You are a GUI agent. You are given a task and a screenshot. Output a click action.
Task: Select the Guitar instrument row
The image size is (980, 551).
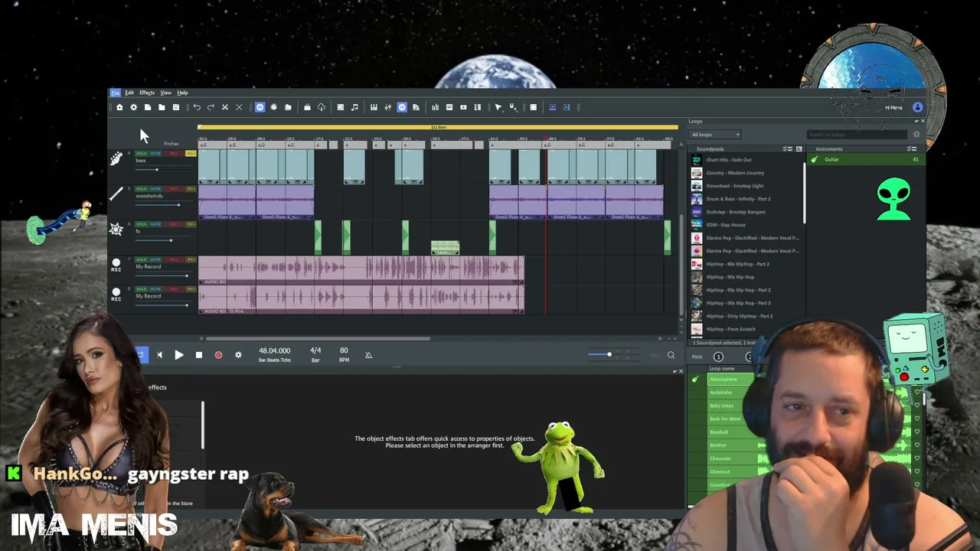[865, 159]
